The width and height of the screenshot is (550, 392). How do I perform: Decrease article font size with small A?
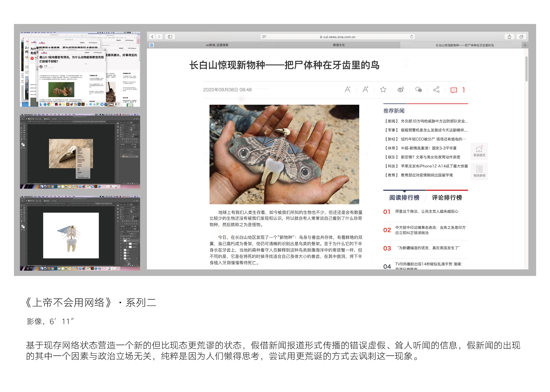coord(347,90)
